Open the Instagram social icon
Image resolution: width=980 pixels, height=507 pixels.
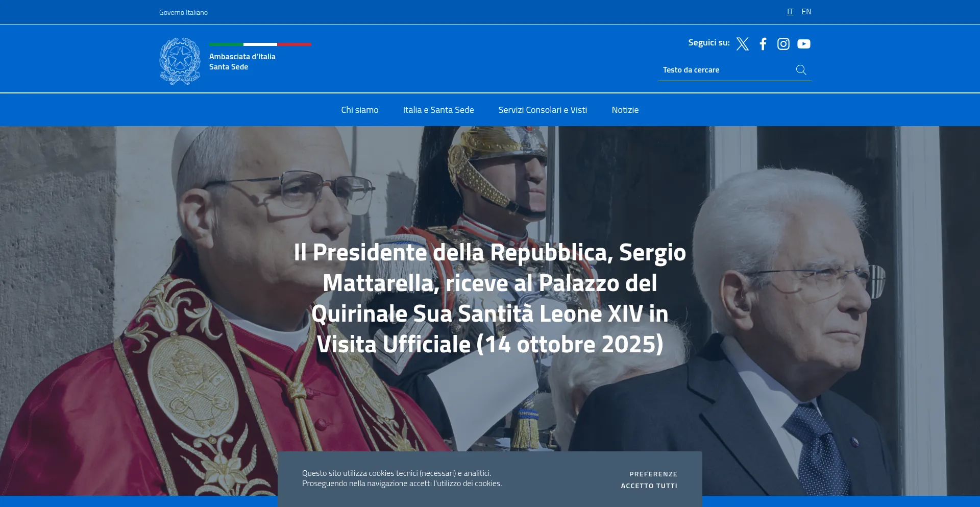783,44
